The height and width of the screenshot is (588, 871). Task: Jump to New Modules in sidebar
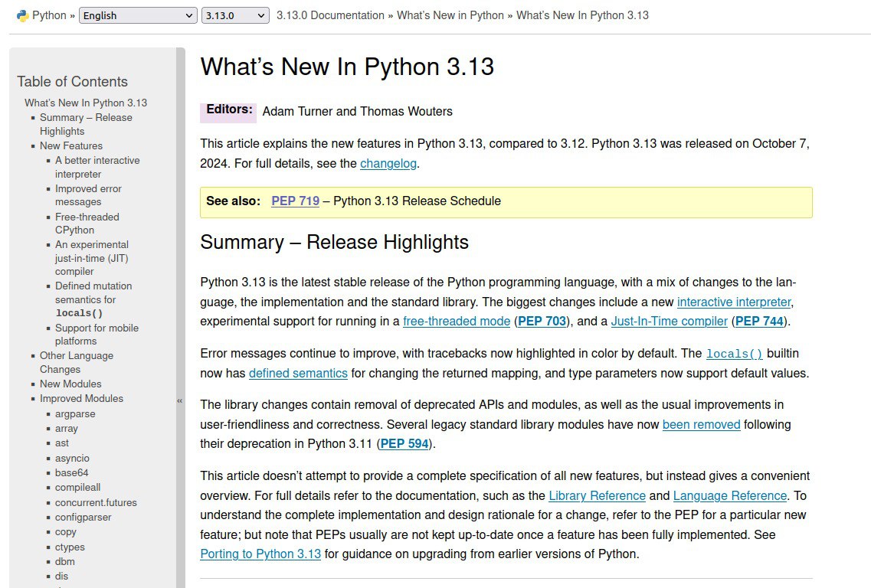tap(70, 384)
